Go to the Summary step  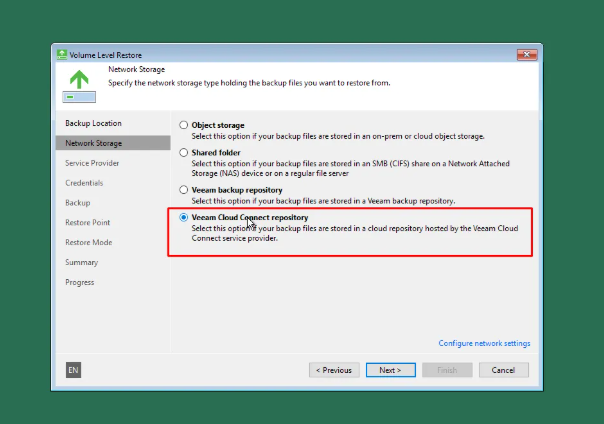coord(81,262)
